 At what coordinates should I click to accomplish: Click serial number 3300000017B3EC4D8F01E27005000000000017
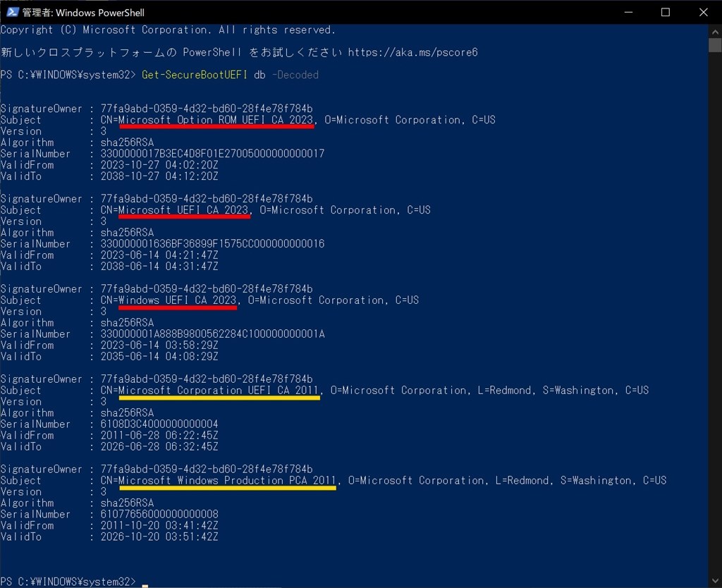tap(212, 153)
